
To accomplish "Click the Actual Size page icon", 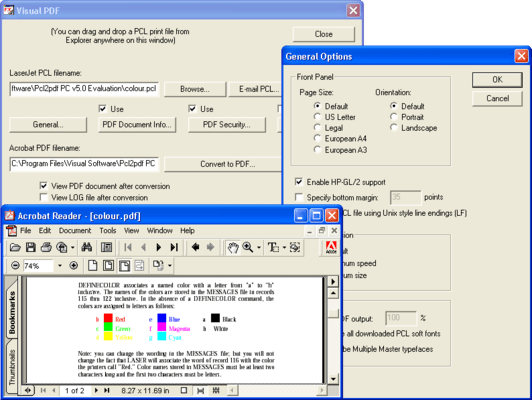I will (92, 265).
